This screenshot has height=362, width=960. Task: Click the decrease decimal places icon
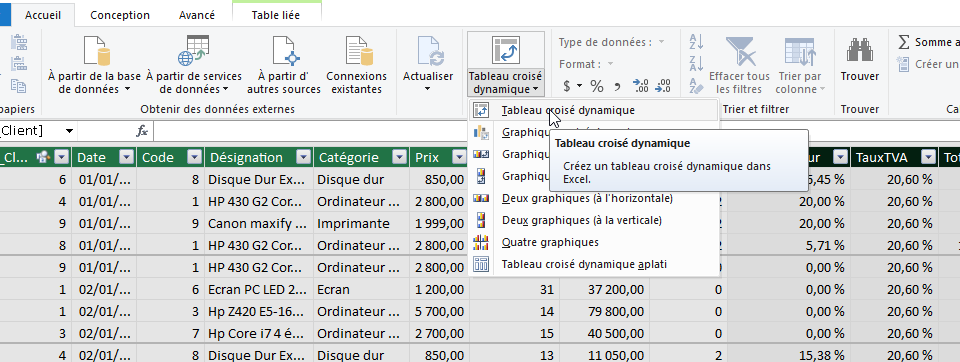click(662, 86)
